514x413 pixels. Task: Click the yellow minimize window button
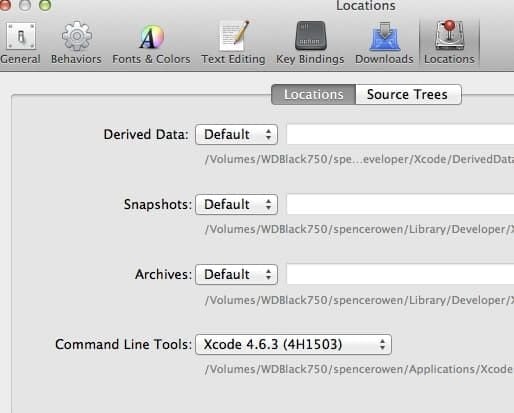click(25, 4)
